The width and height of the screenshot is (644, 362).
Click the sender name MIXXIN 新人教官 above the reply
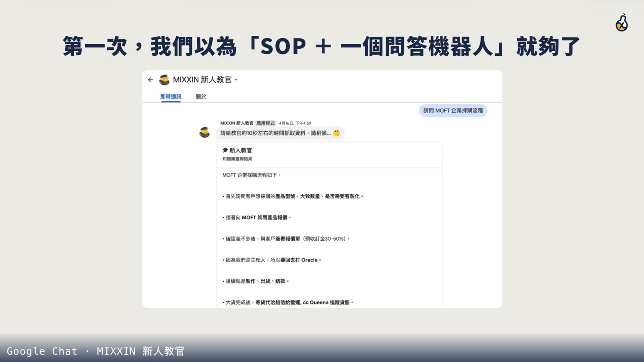(x=237, y=123)
